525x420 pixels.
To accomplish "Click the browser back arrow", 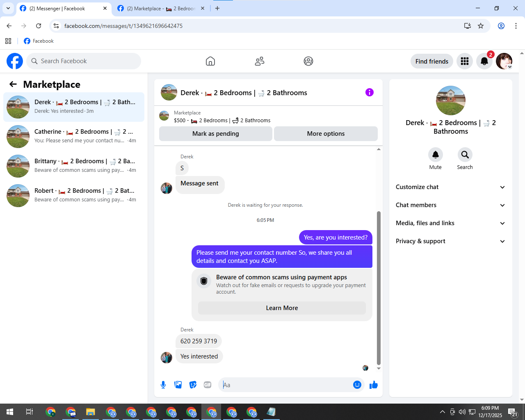I will coord(9,26).
